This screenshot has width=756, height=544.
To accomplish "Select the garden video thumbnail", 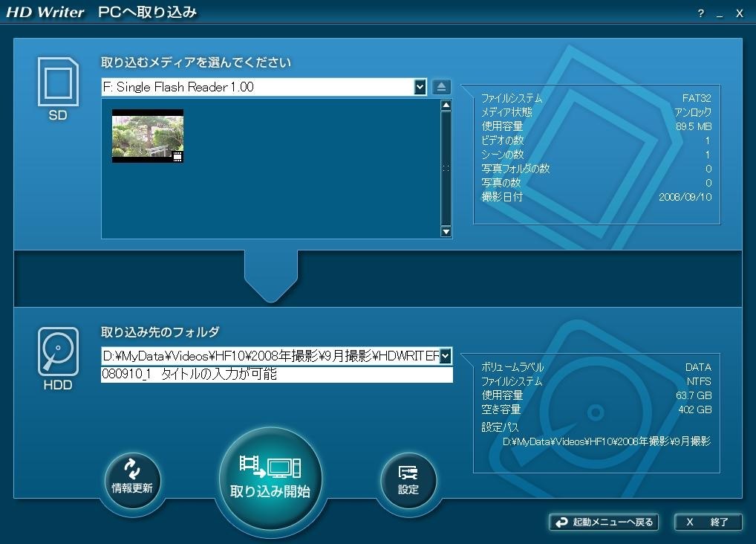I will (146, 135).
